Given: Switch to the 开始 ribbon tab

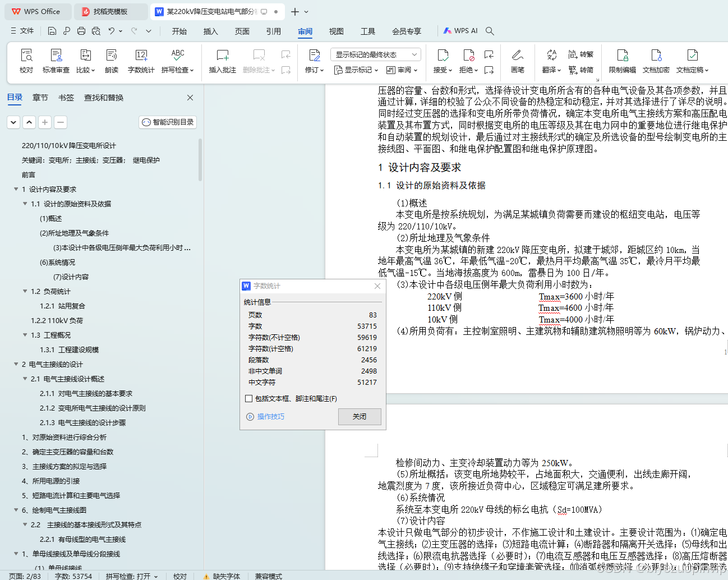Looking at the screenshot, I should coord(179,31).
